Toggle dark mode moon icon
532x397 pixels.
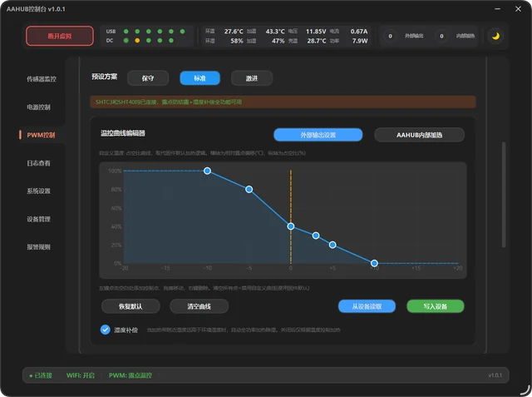[495, 36]
